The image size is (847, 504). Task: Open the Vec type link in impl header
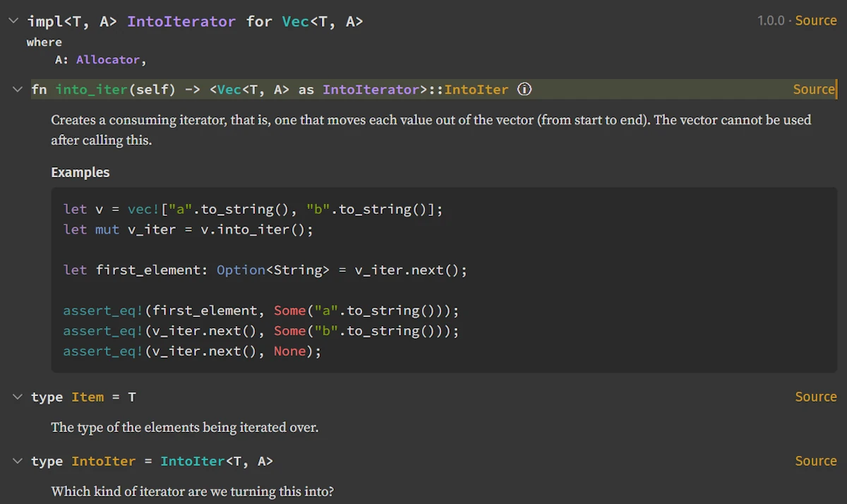295,22
